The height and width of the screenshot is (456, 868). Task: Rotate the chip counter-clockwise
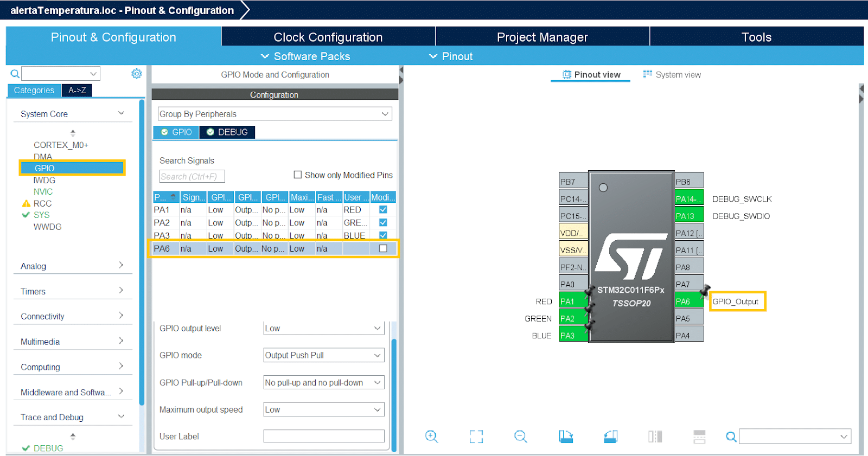(610, 436)
